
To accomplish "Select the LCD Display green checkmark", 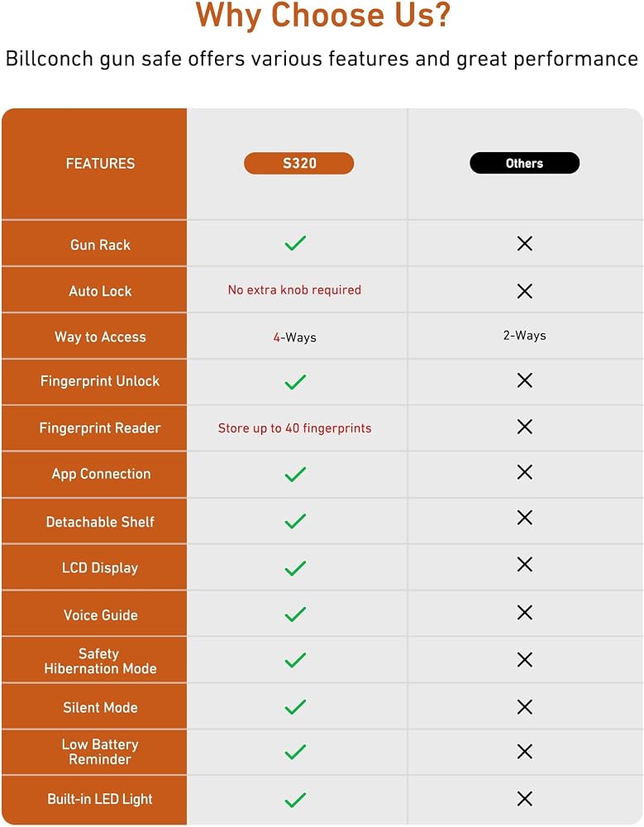I will click(x=295, y=568).
